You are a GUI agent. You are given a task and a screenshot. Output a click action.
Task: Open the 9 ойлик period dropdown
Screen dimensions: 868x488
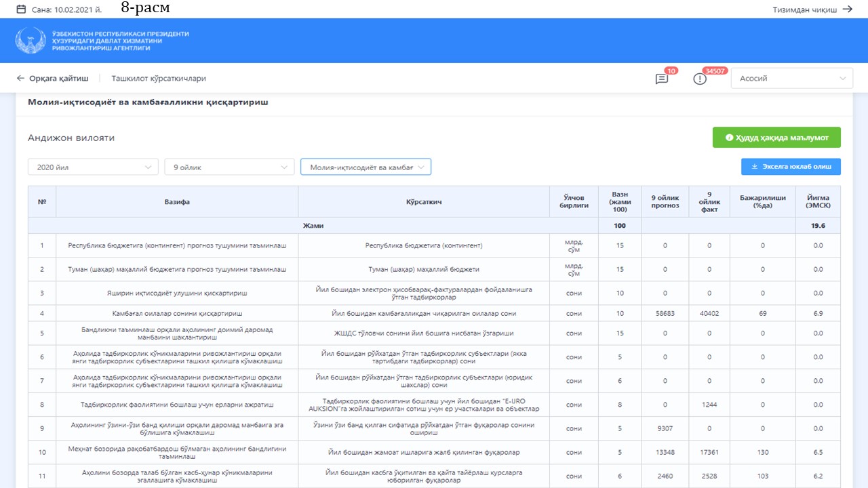[x=229, y=167]
